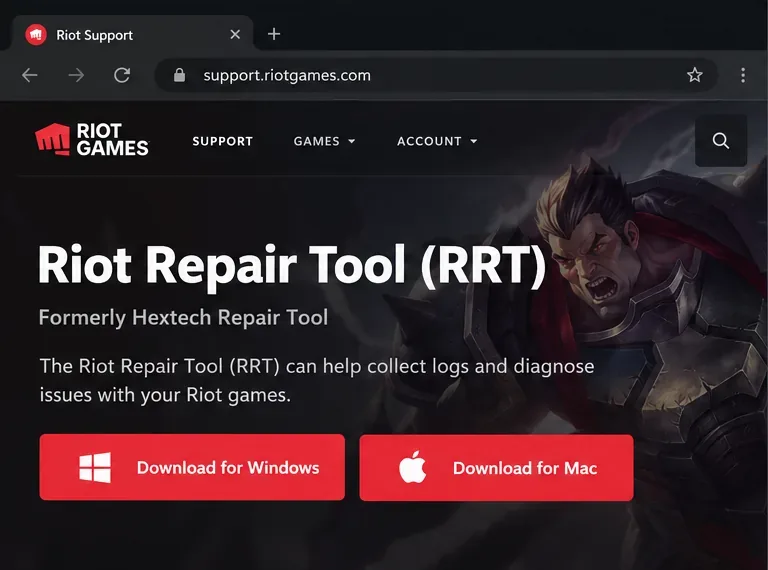Go to the SUPPORT nav item
This screenshot has height=570, width=768.
[222, 141]
